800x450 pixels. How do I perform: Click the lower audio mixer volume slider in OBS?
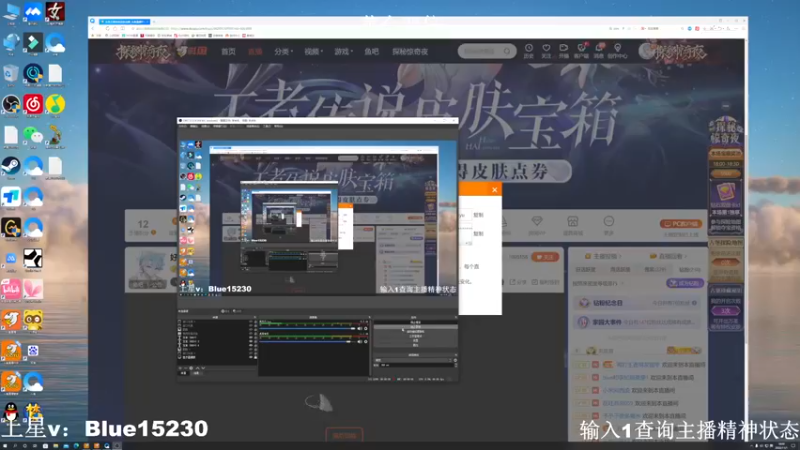[x=308, y=341]
